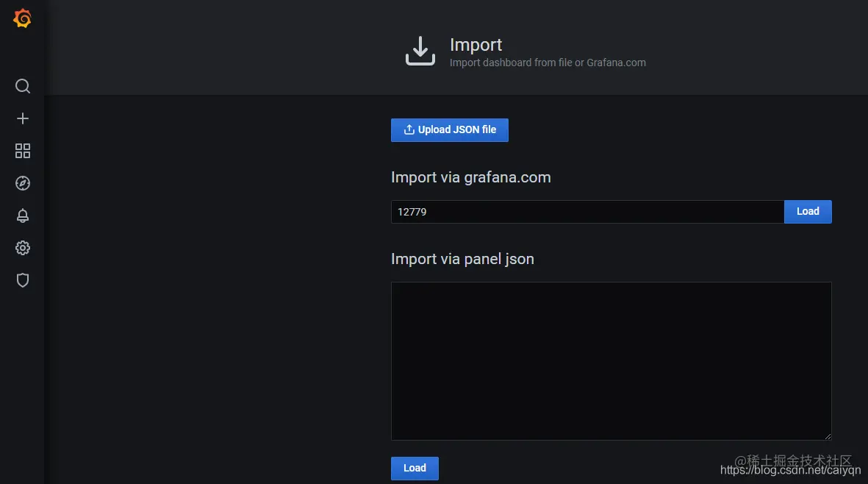
Task: Click the Upload JSON file button
Action: click(x=450, y=130)
